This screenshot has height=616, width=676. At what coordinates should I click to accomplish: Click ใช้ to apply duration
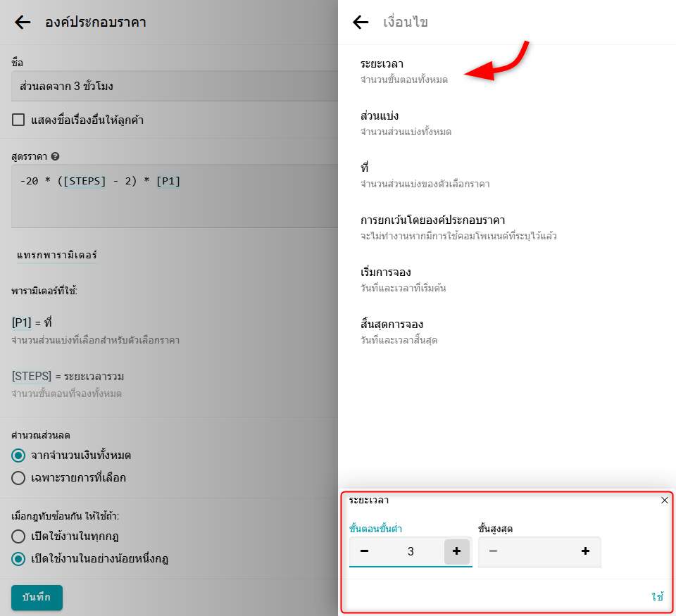click(x=657, y=597)
